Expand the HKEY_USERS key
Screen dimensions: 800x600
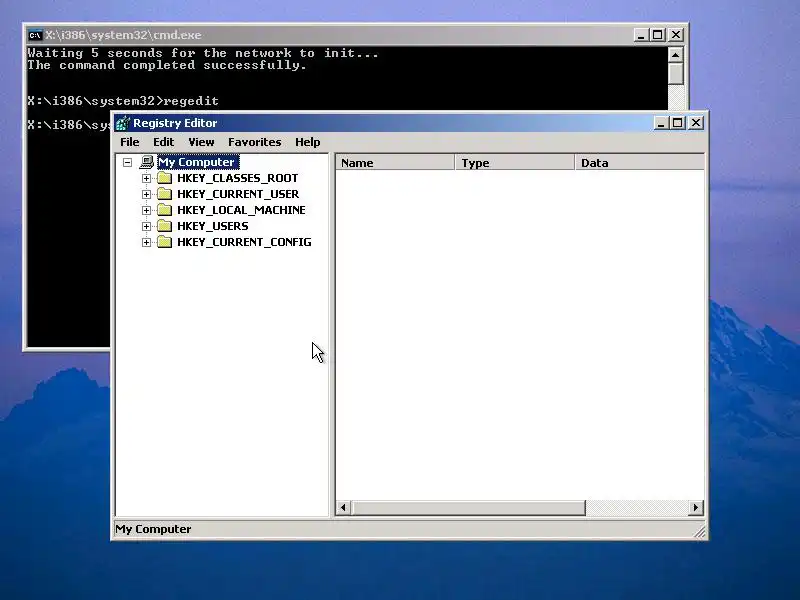(x=146, y=226)
